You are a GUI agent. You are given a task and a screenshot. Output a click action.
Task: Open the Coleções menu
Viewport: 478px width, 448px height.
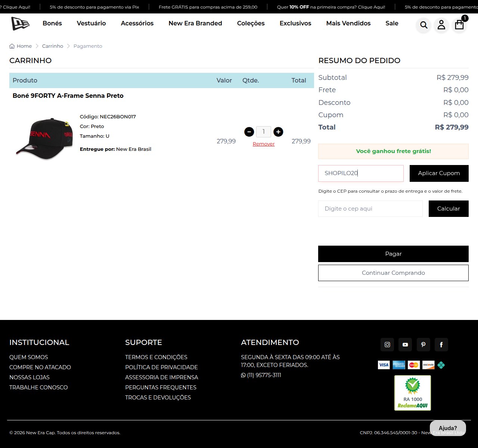(x=251, y=23)
